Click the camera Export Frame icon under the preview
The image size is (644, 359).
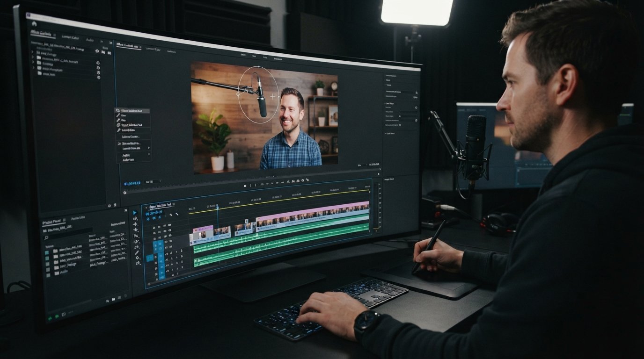pos(302,180)
